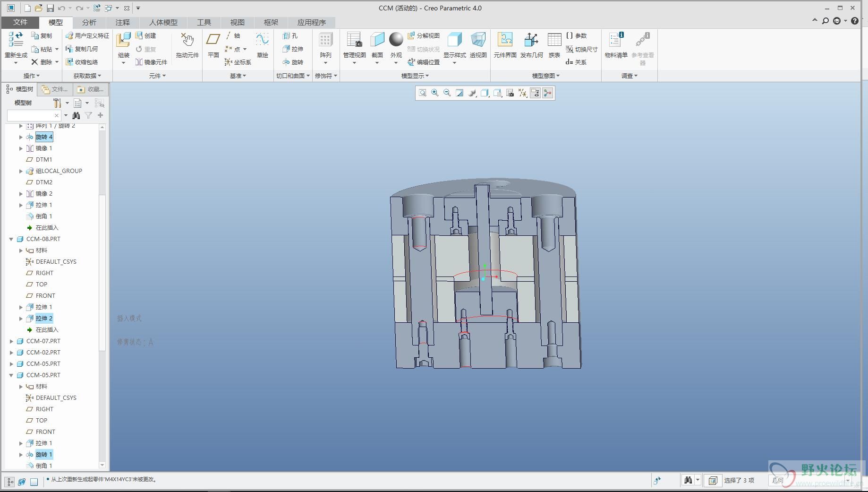Select 拉伸 2 under CCM-08.PRT

[x=44, y=319]
